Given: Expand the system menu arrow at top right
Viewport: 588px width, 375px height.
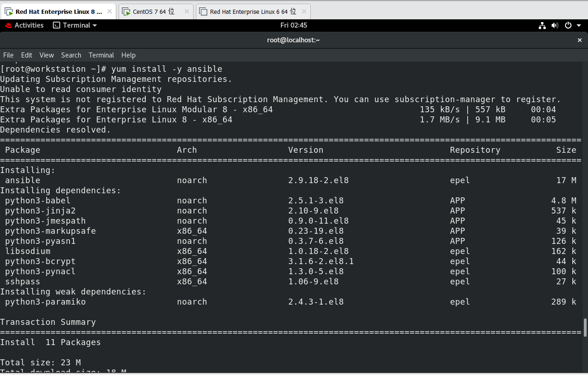Looking at the screenshot, I should [579, 26].
